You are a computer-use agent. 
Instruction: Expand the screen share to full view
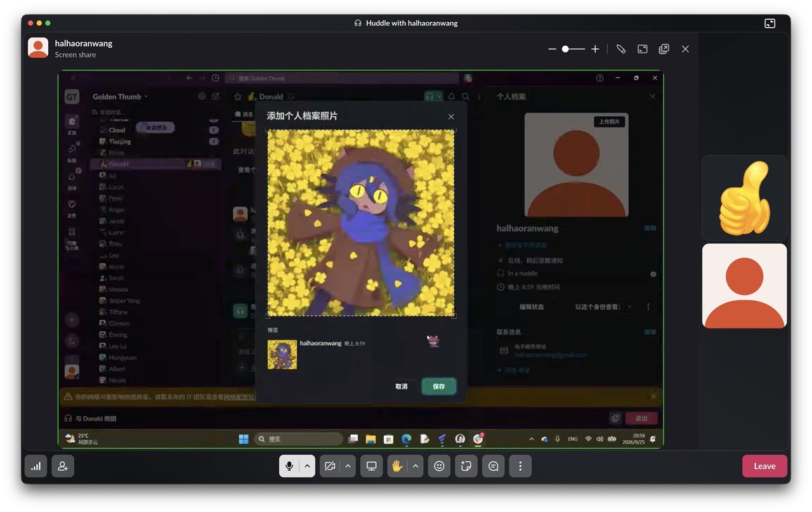click(x=643, y=49)
